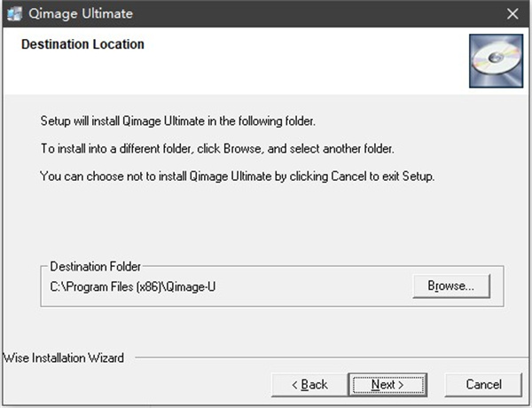Click the Qimage installer icon in title bar

13,13
